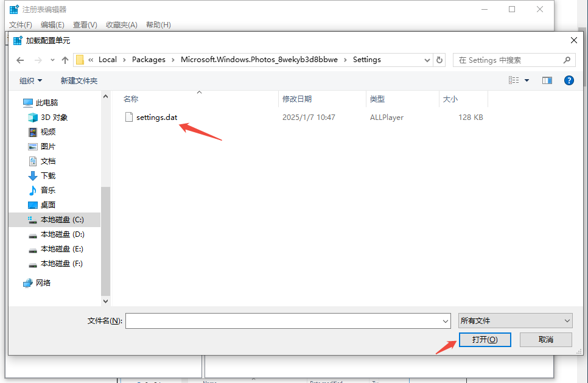Open the help question mark icon
The height and width of the screenshot is (383, 588).
pyautogui.click(x=569, y=80)
